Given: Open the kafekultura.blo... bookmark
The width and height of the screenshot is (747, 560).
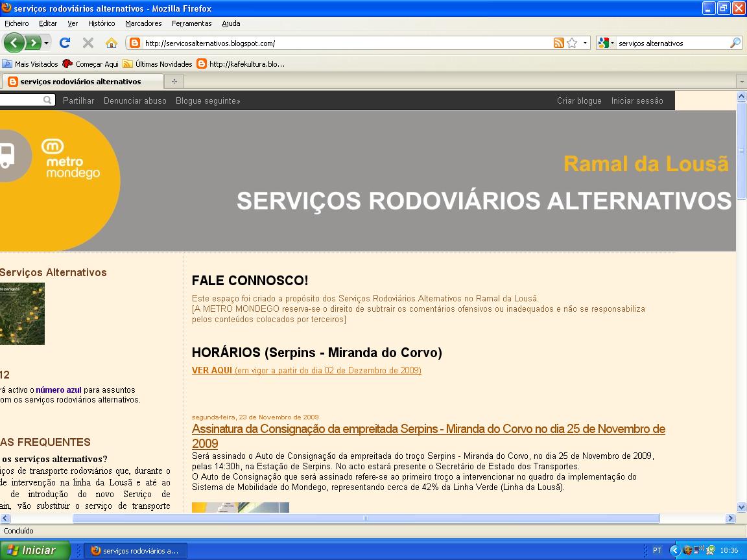Looking at the screenshot, I should [241, 64].
